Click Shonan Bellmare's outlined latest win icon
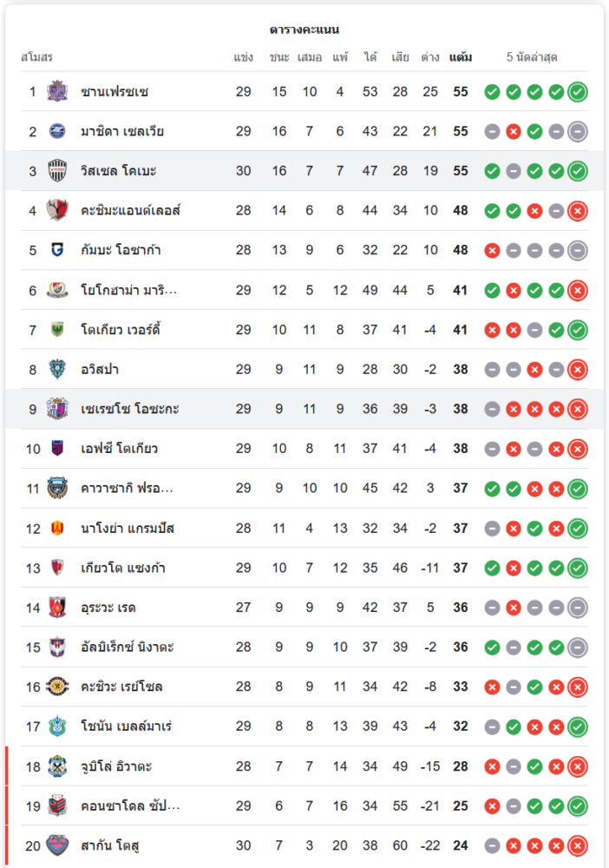The width and height of the screenshot is (609, 868). pos(578,727)
